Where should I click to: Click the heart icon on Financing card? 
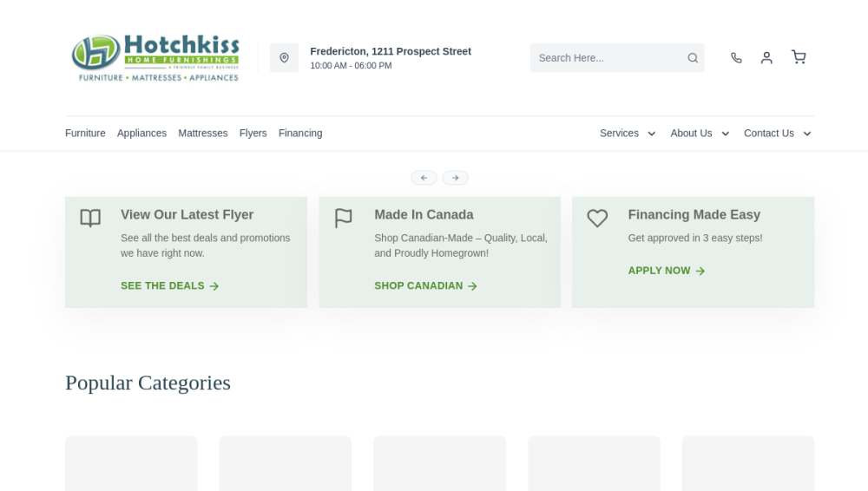[597, 218]
